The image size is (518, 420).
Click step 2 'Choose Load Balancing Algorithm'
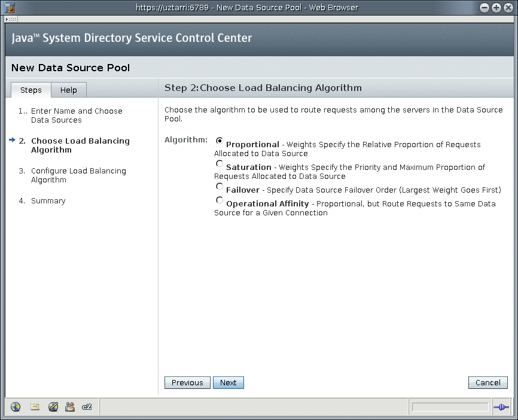click(80, 145)
